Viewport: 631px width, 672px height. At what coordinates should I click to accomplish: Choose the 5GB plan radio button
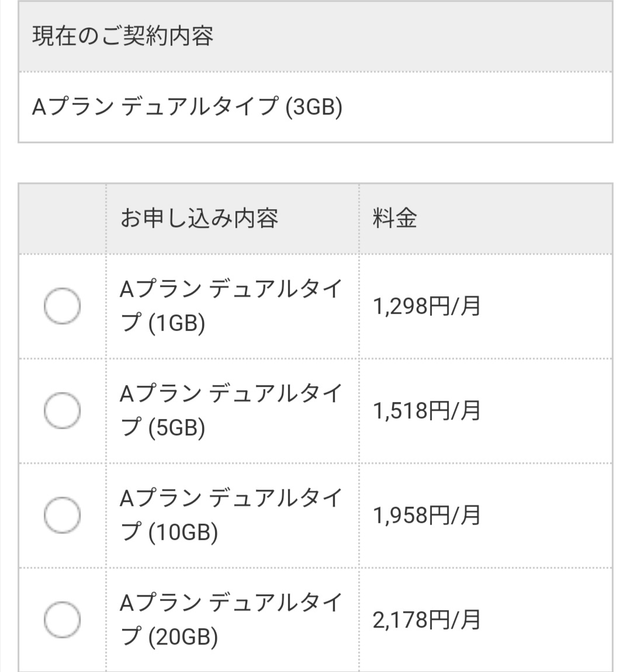point(62,410)
